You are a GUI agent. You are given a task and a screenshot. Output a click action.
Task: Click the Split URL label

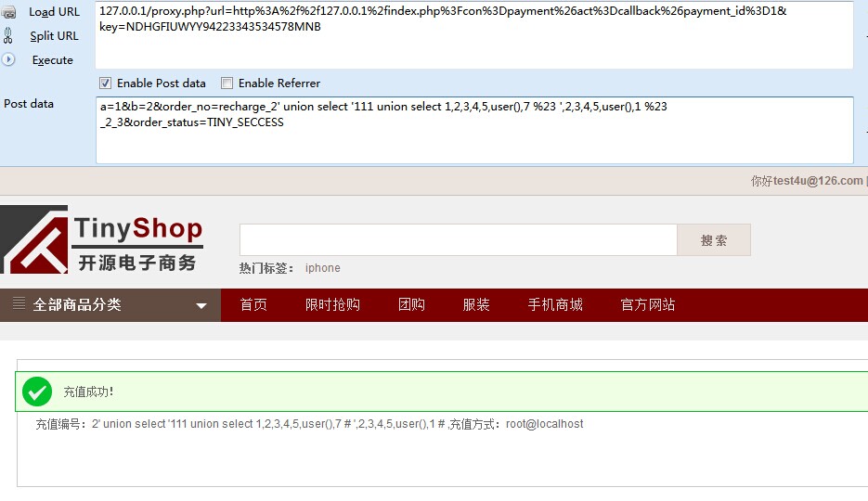54,36
